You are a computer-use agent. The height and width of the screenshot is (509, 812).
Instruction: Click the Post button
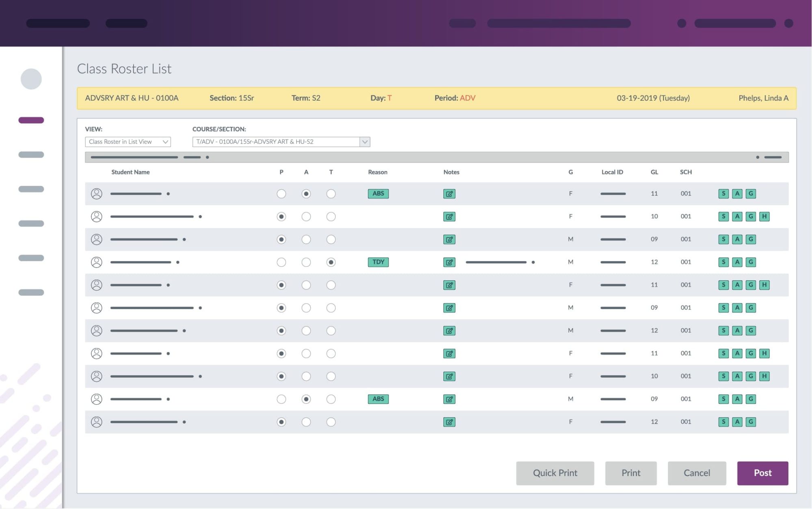coord(763,473)
